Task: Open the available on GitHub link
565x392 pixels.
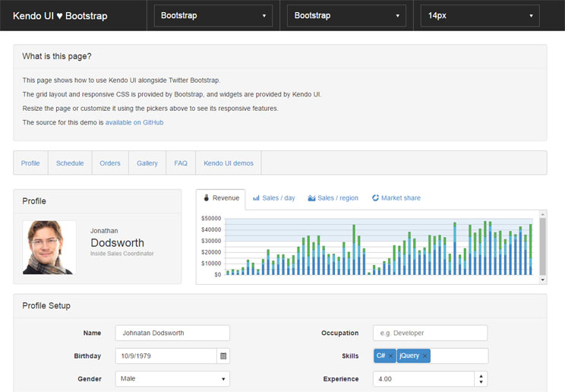Action: pyautogui.click(x=134, y=122)
